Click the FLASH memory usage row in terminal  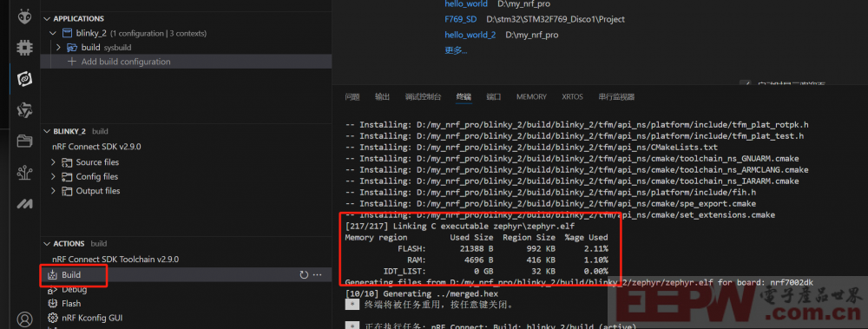coord(476,249)
